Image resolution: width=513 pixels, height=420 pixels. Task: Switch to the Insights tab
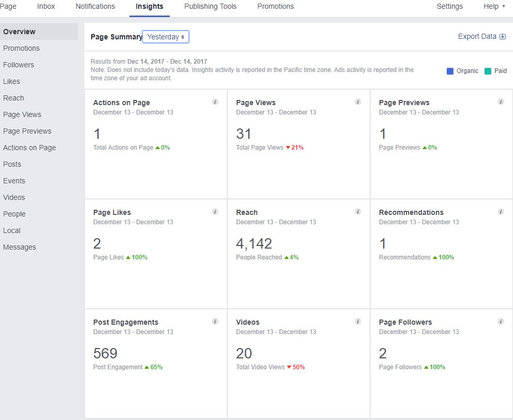(x=149, y=6)
